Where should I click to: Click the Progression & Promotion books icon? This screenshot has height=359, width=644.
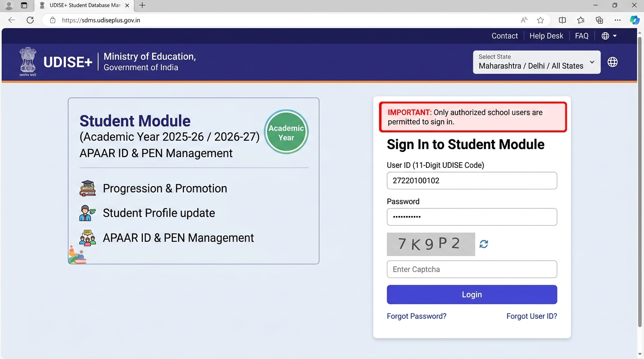(x=88, y=188)
